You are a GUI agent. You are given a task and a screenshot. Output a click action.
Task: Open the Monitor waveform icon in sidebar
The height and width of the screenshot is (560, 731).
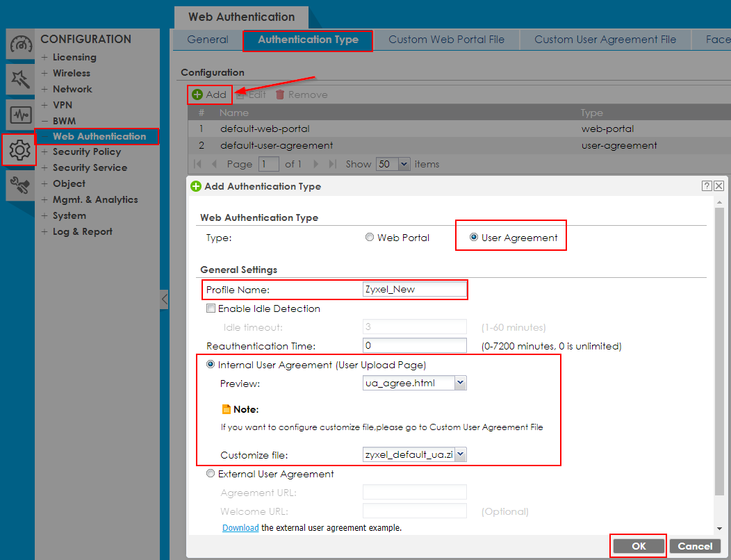pos(20,115)
